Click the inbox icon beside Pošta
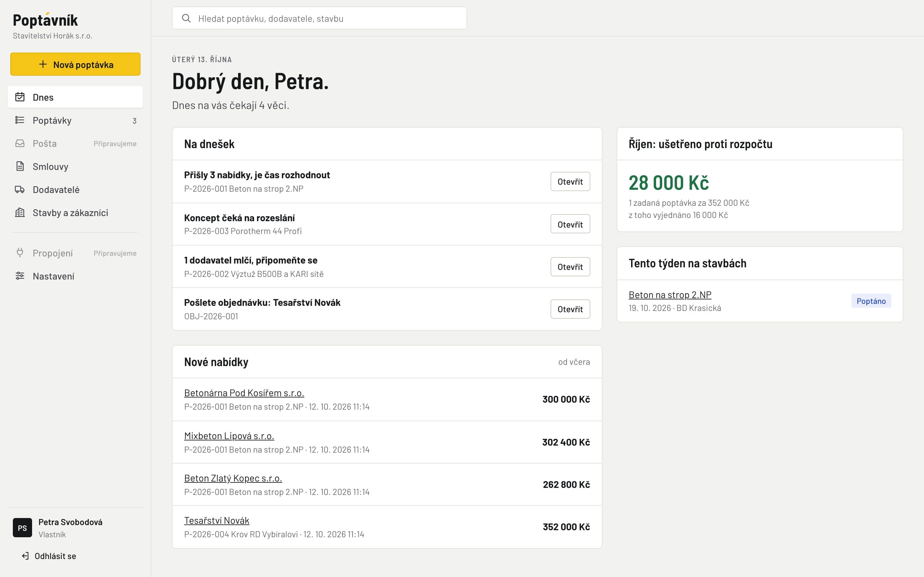 tap(20, 143)
